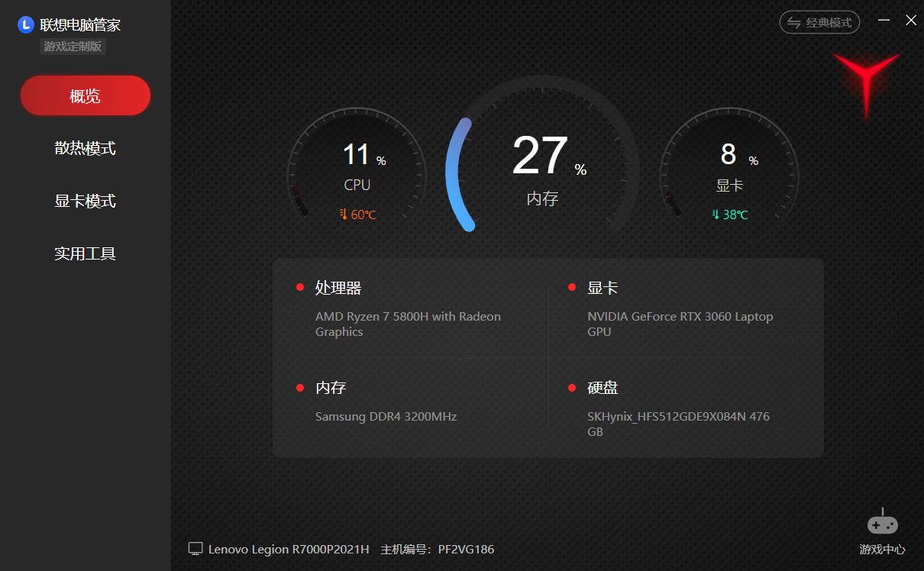Click the 60℃ CPU temperature reading
The image size is (924, 571).
pyautogui.click(x=363, y=215)
